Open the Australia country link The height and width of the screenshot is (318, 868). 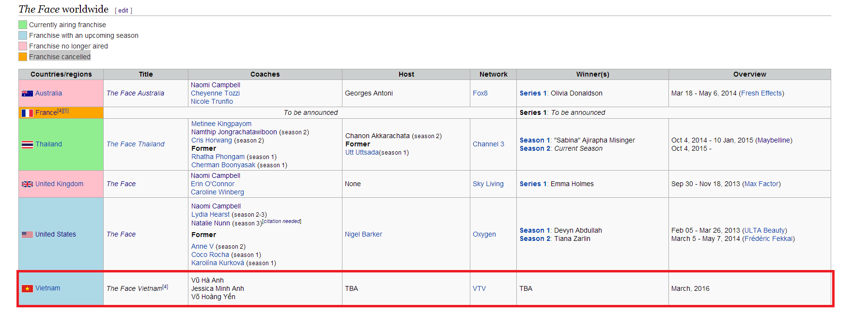pos(48,93)
